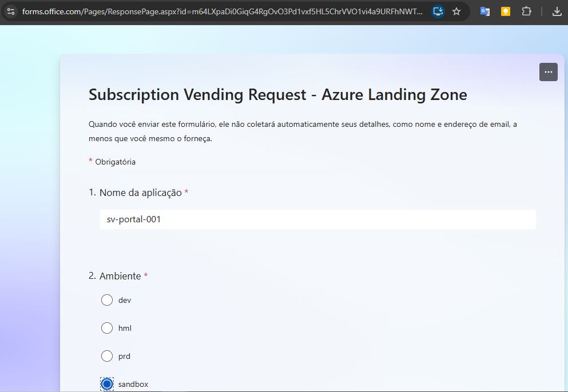This screenshot has width=568, height=392.
Task: Open the Google Translate extension icon
Action: pos(484,11)
